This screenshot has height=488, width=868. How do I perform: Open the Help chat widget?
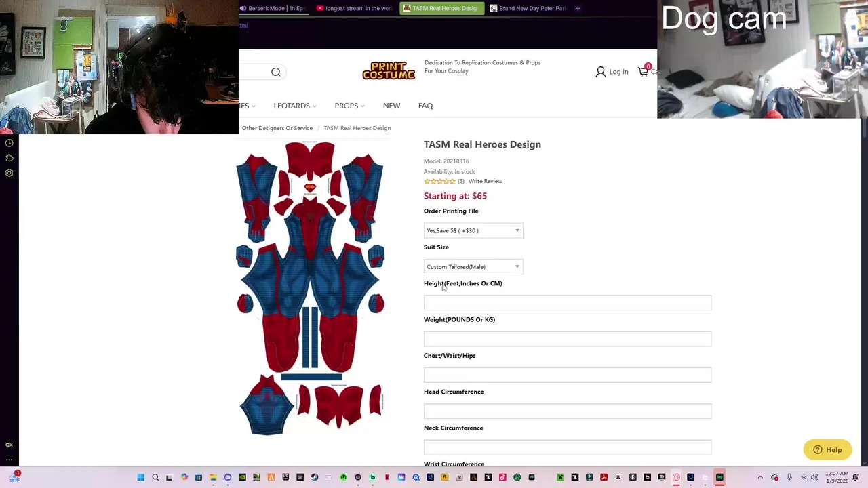point(827,450)
